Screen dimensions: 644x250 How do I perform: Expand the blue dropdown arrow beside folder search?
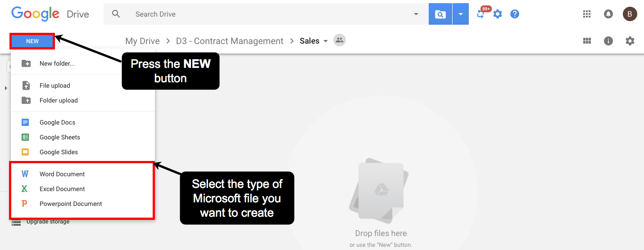point(461,14)
